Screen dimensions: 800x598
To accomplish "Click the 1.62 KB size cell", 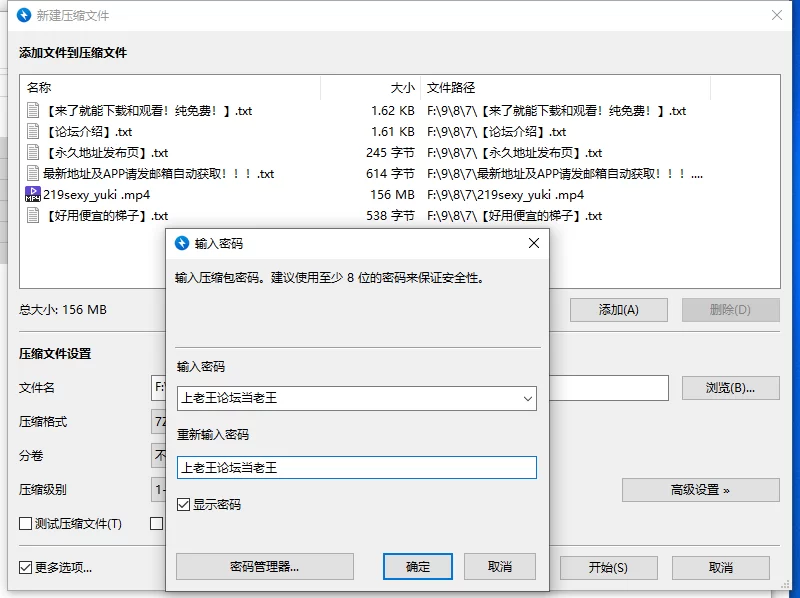I will click(392, 111).
